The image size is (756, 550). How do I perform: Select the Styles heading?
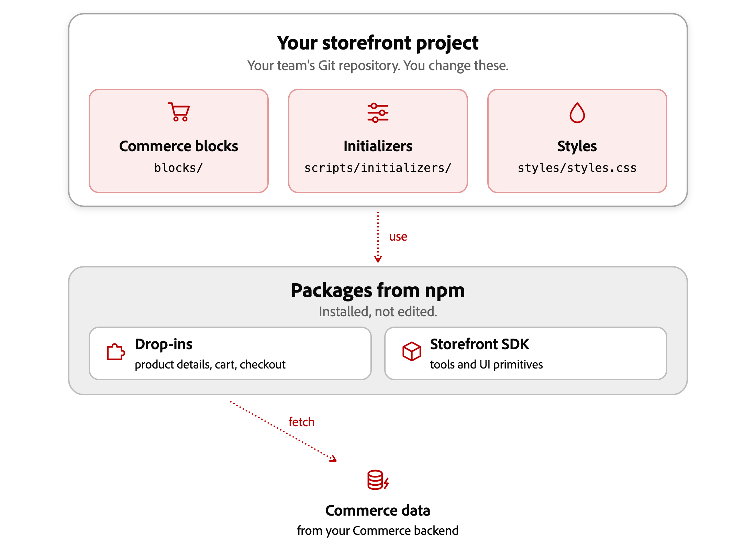pyautogui.click(x=577, y=147)
